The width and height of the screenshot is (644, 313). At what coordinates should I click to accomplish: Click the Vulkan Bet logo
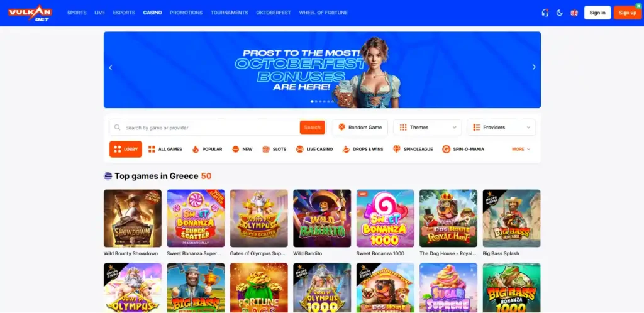(30, 13)
